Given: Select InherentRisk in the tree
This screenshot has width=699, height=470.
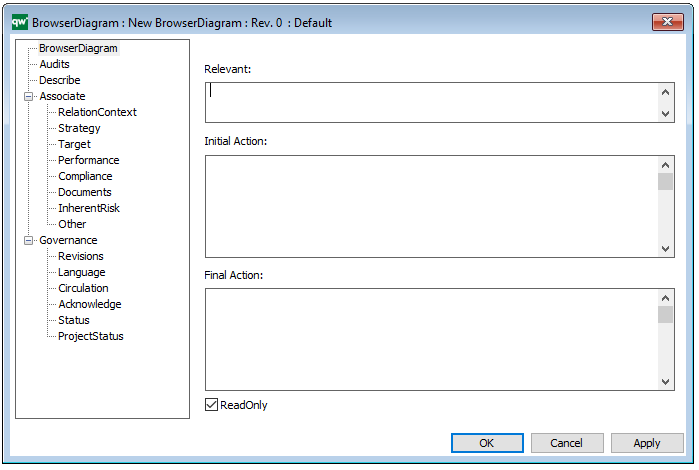Looking at the screenshot, I should click(89, 208).
